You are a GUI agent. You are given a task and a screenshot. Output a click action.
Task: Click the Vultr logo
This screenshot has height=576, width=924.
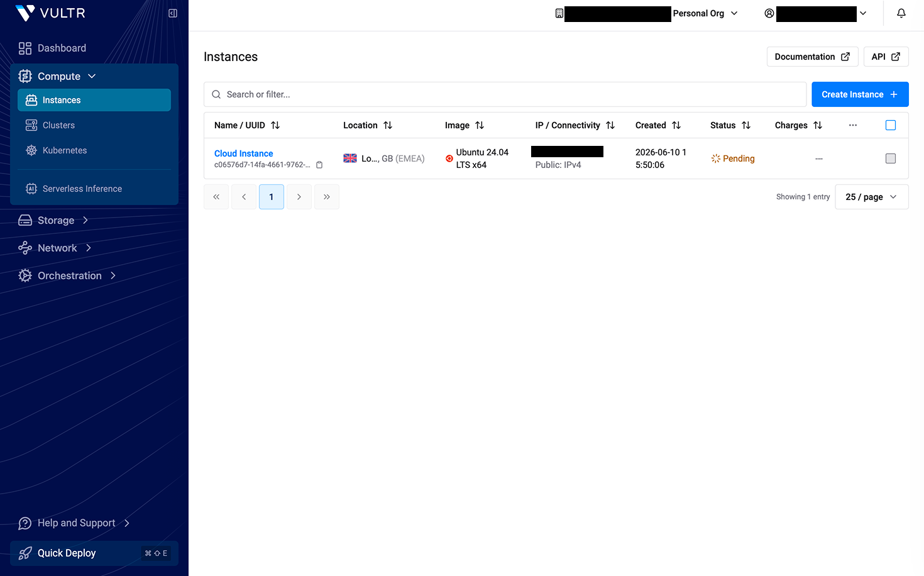[50, 13]
